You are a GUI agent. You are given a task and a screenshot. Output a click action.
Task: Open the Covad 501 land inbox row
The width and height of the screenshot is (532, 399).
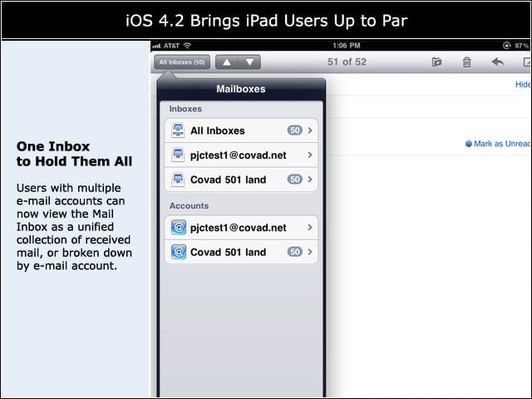pyautogui.click(x=241, y=180)
